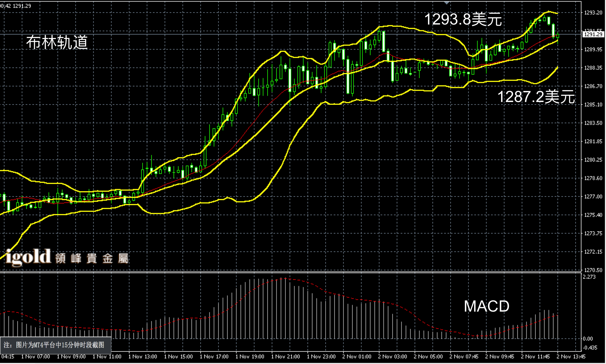Click the 1293.20 price axis value
606x364 pixels.
pos(593,13)
